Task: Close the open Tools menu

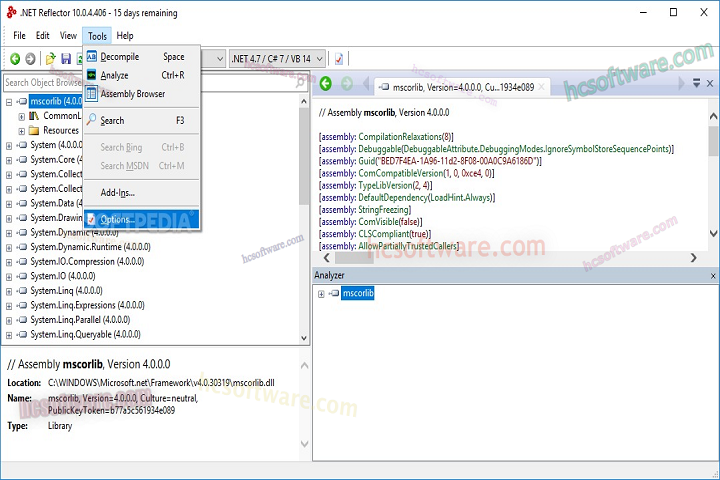Action: pos(97,36)
